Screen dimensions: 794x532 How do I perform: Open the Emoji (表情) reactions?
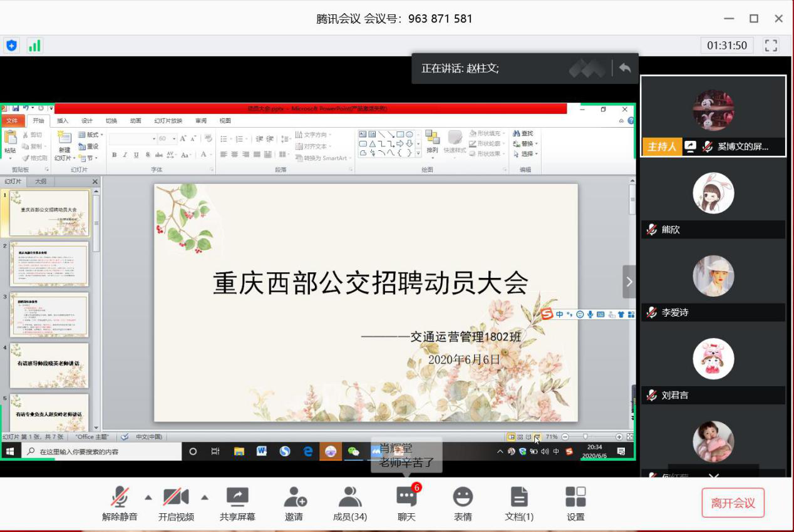coord(463,498)
